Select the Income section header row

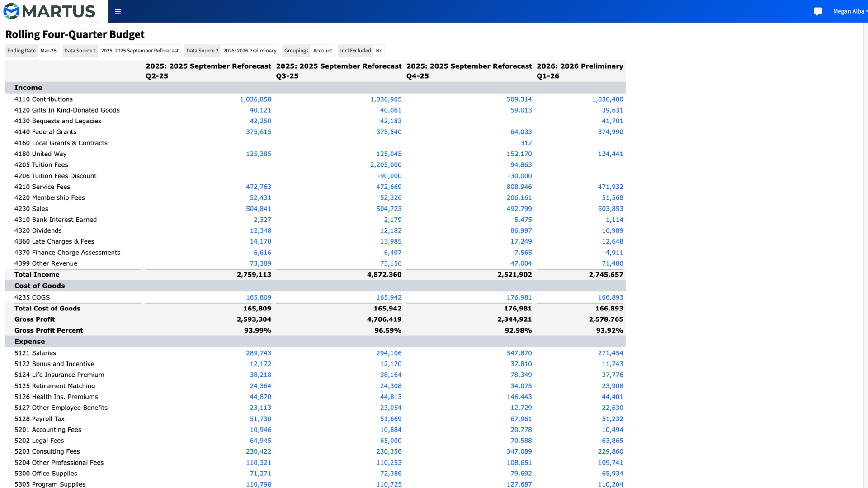(x=315, y=88)
